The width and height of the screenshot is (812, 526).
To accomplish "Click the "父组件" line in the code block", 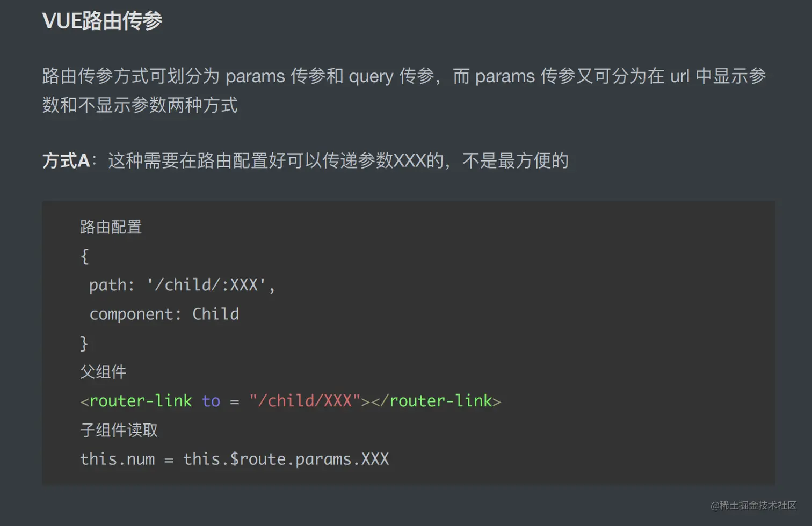I will 103,372.
